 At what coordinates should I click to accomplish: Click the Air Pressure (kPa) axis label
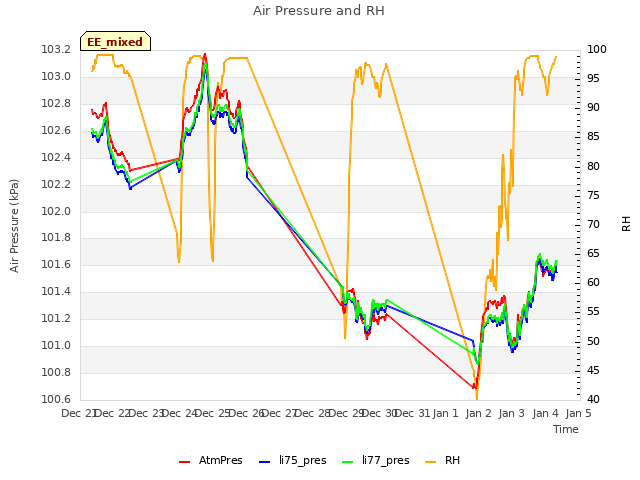click(x=14, y=225)
